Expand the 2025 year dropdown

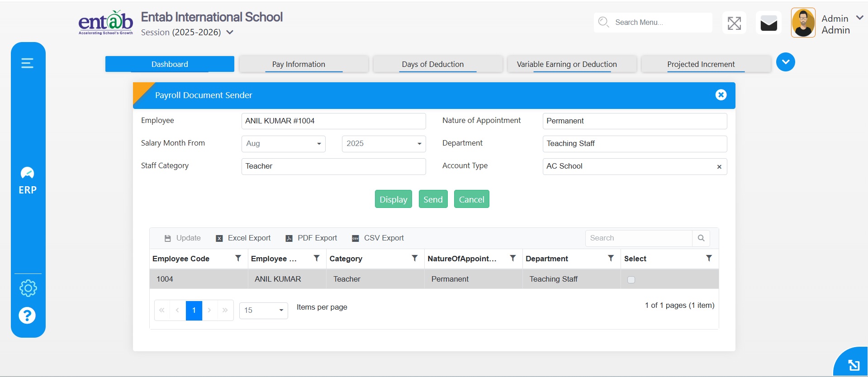click(x=384, y=144)
